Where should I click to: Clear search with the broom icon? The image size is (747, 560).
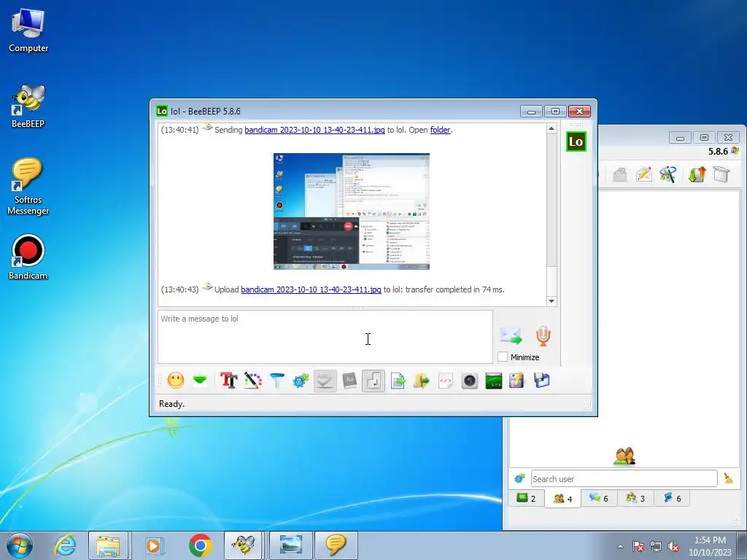(x=729, y=478)
